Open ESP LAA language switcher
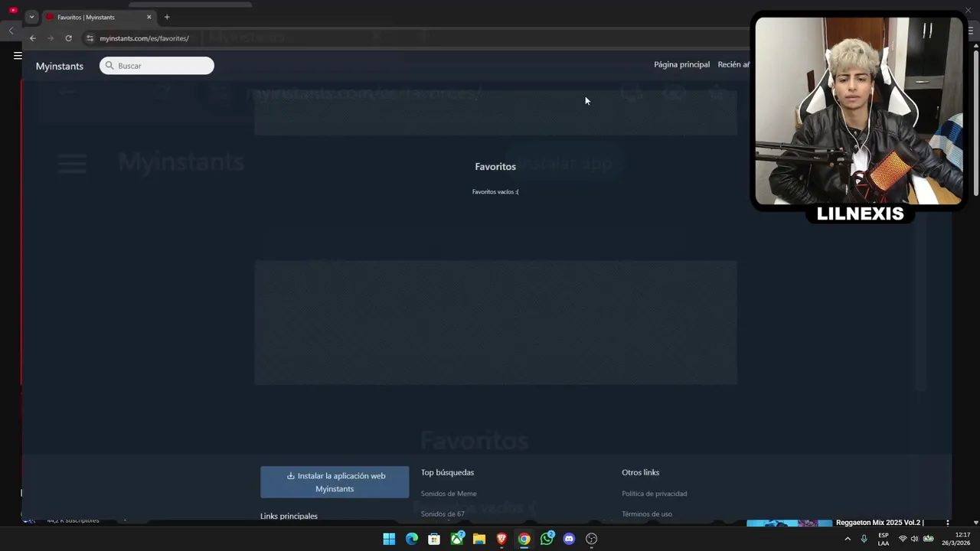The width and height of the screenshot is (980, 551). click(884, 539)
